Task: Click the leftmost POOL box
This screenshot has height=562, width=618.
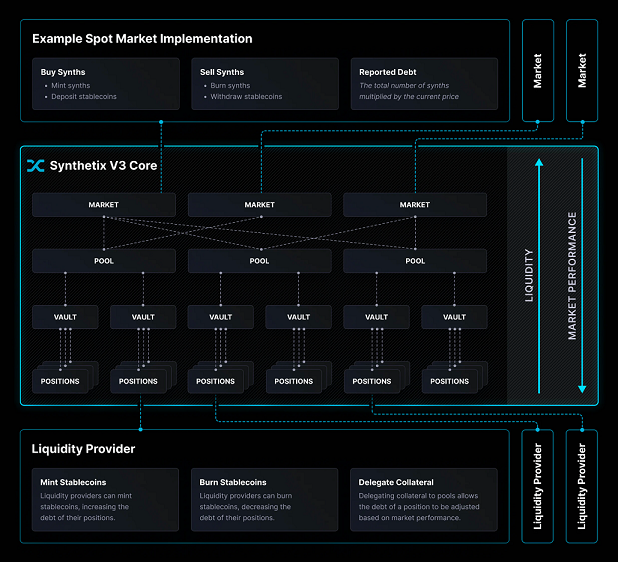Action: (x=104, y=261)
